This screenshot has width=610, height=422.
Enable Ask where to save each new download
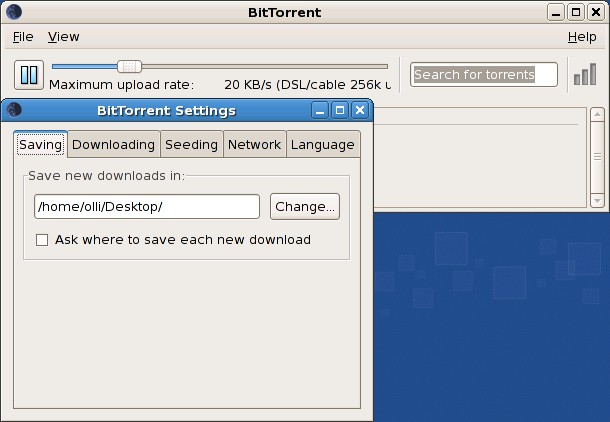pos(42,240)
